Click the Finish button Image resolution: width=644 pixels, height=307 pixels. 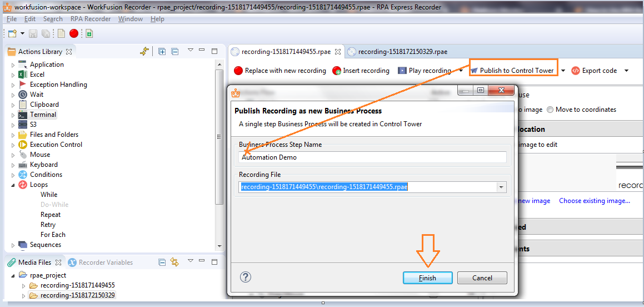[427, 278]
